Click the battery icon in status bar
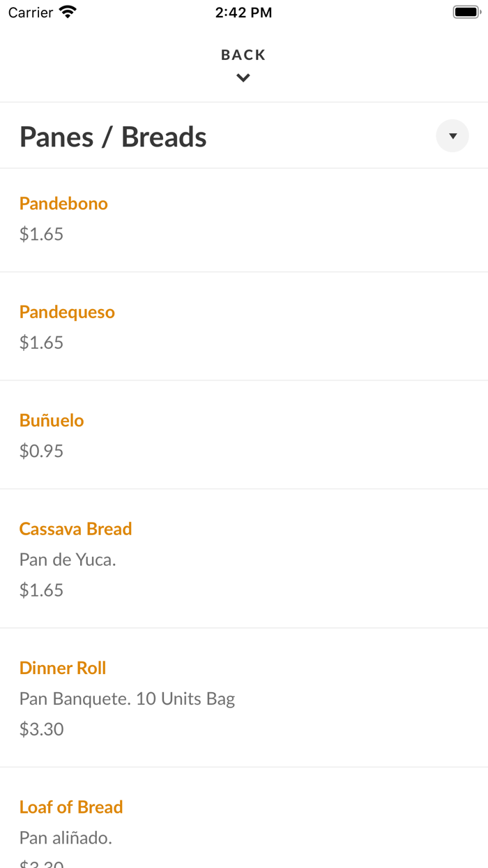The height and width of the screenshot is (868, 488). pos(467,13)
